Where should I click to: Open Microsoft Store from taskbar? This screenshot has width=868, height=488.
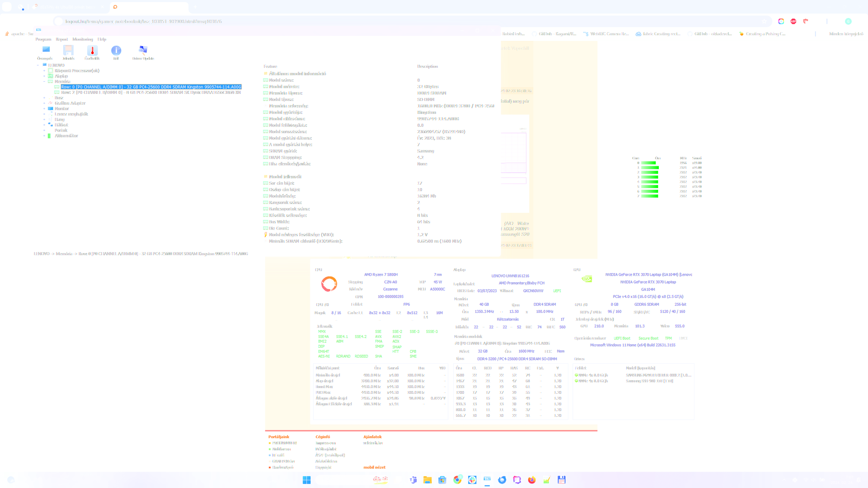[442, 480]
